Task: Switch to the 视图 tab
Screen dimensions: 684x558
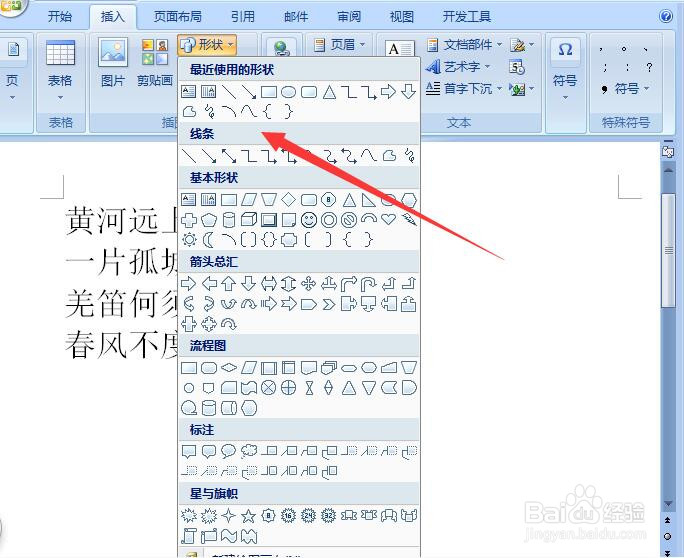Action: tap(401, 17)
